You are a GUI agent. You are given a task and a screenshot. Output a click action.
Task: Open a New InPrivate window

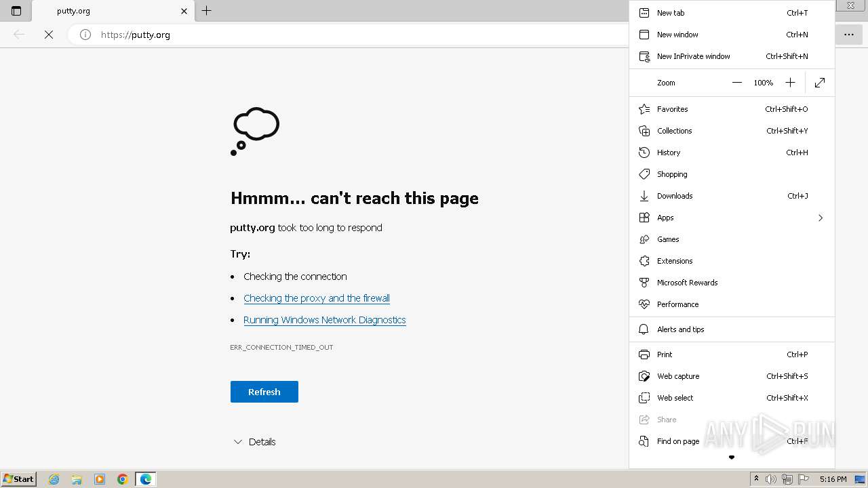732,56
